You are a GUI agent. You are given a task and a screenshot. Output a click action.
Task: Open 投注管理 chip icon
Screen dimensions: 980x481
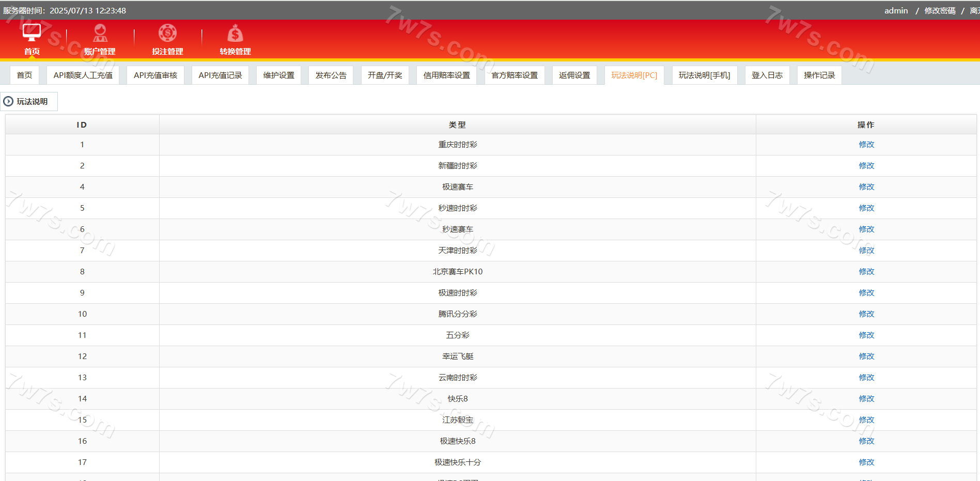[167, 33]
